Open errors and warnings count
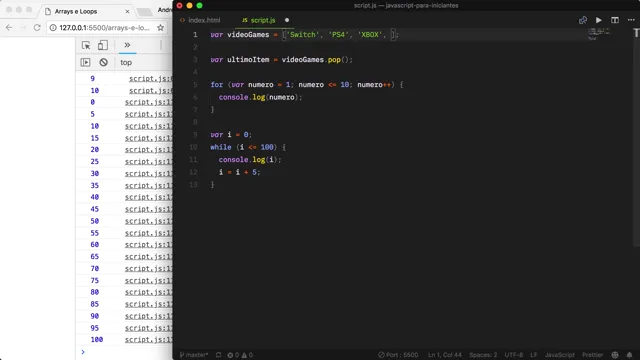 click(240, 355)
